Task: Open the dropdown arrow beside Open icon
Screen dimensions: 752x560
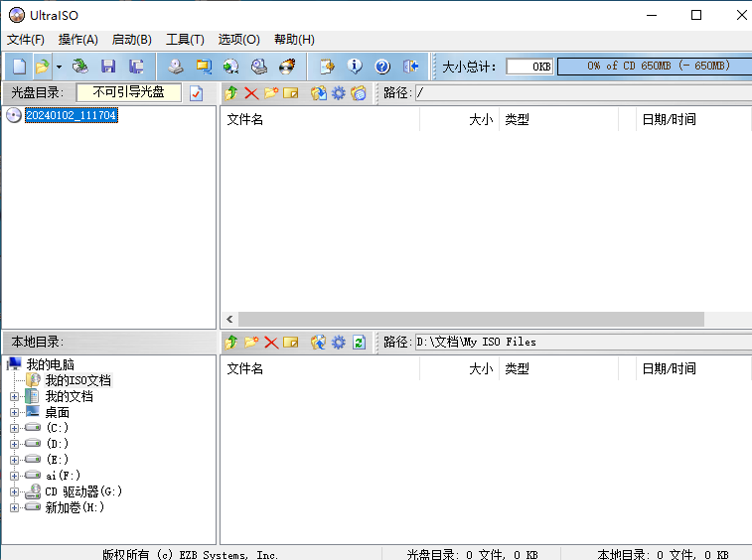Action: coord(59,67)
